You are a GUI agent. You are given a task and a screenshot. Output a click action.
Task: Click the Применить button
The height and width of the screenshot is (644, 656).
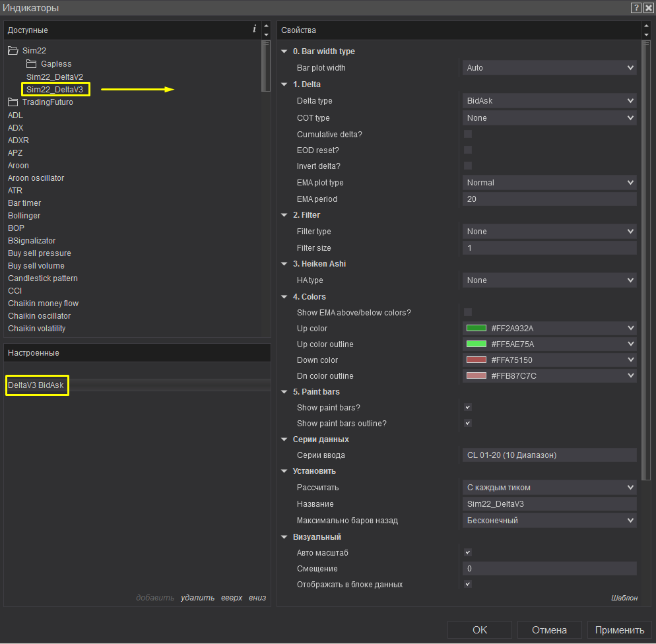pyautogui.click(x=619, y=630)
